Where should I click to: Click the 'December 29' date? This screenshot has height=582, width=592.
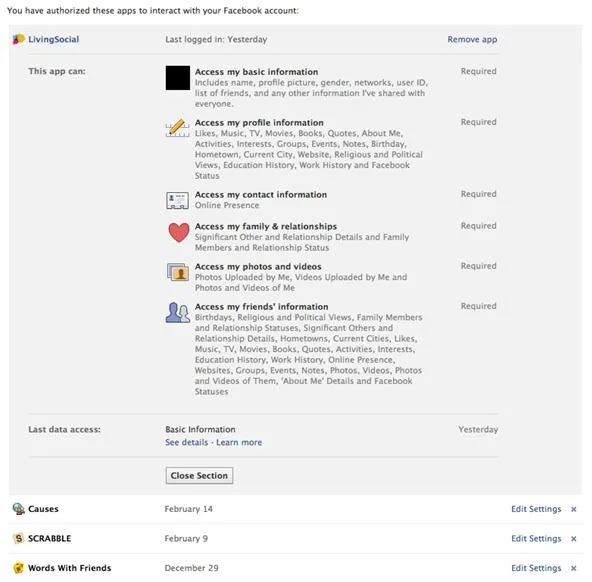coord(191,568)
